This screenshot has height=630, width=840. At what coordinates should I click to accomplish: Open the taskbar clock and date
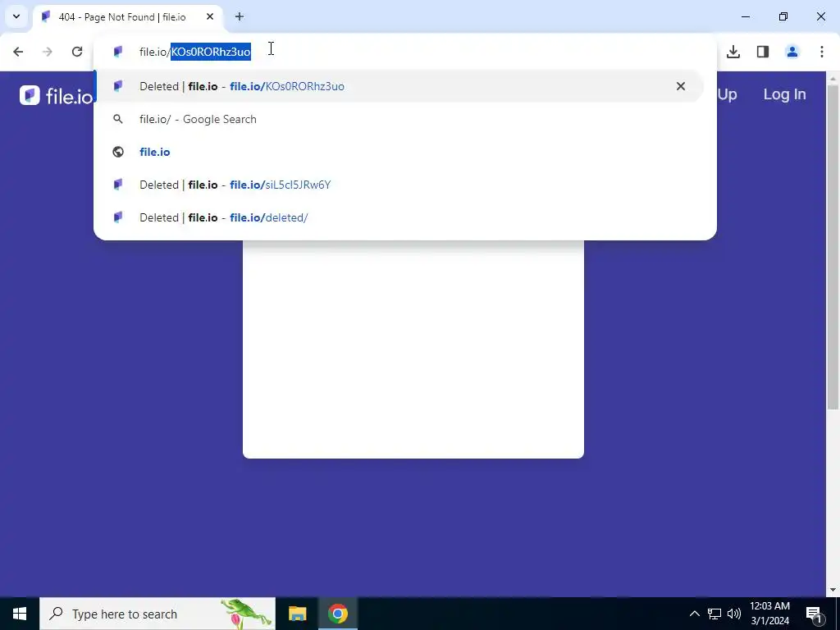pos(769,614)
